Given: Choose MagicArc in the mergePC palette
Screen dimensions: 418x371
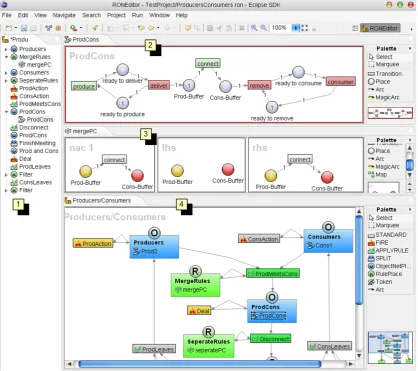Looking at the screenshot, I should (x=383, y=167).
